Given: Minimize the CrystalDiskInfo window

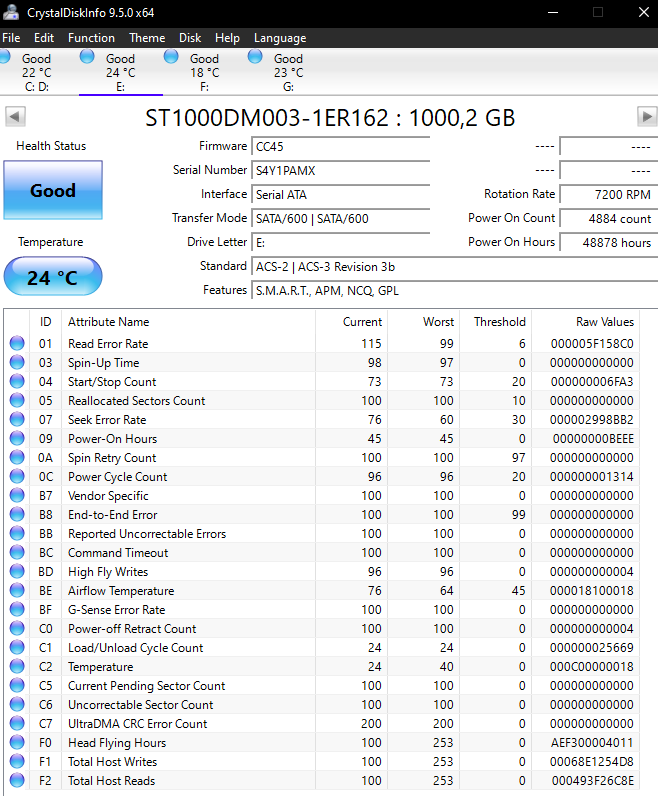Looking at the screenshot, I should (553, 12).
